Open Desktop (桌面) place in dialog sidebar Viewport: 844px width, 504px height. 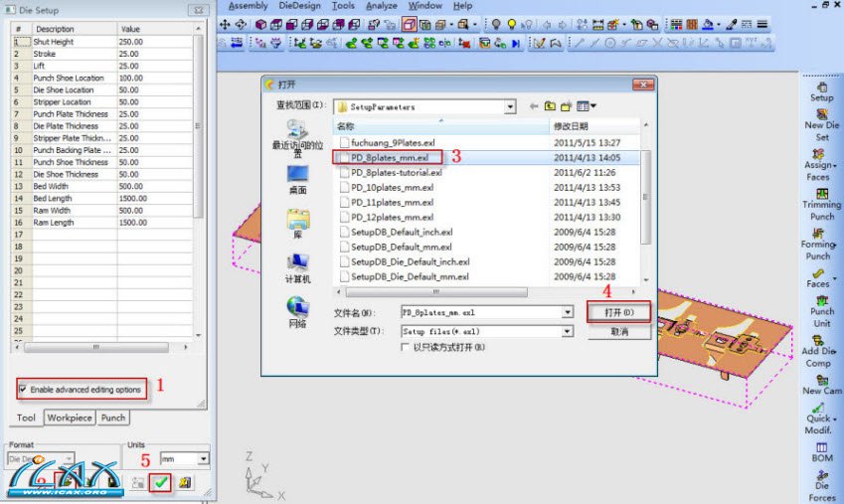tap(297, 180)
